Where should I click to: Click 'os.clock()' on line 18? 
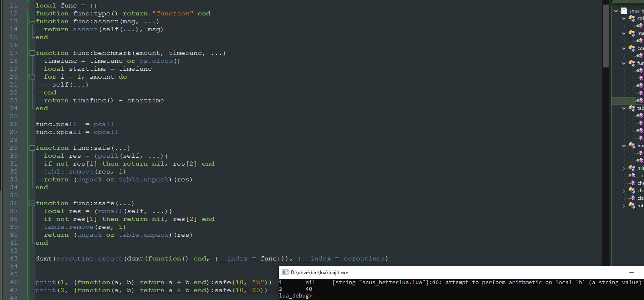point(160,61)
